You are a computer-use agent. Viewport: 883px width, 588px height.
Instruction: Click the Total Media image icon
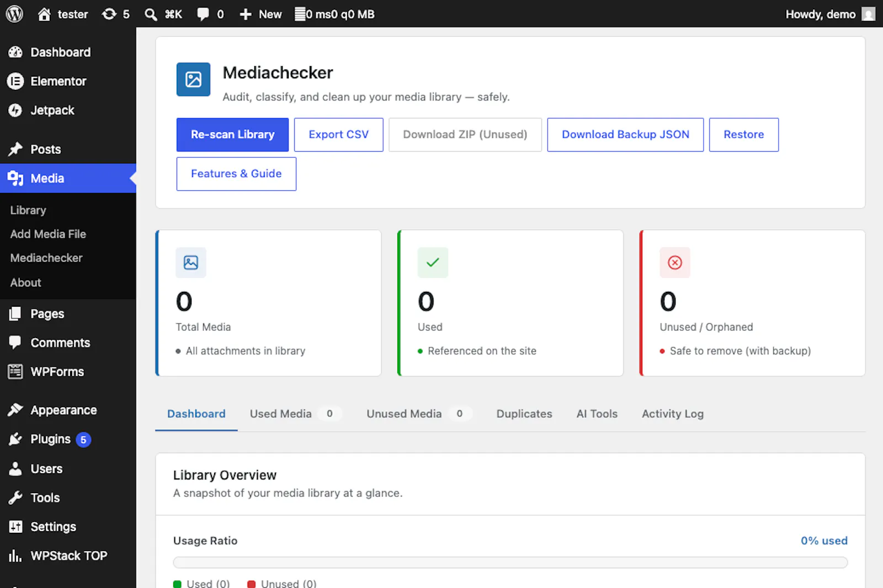click(191, 263)
